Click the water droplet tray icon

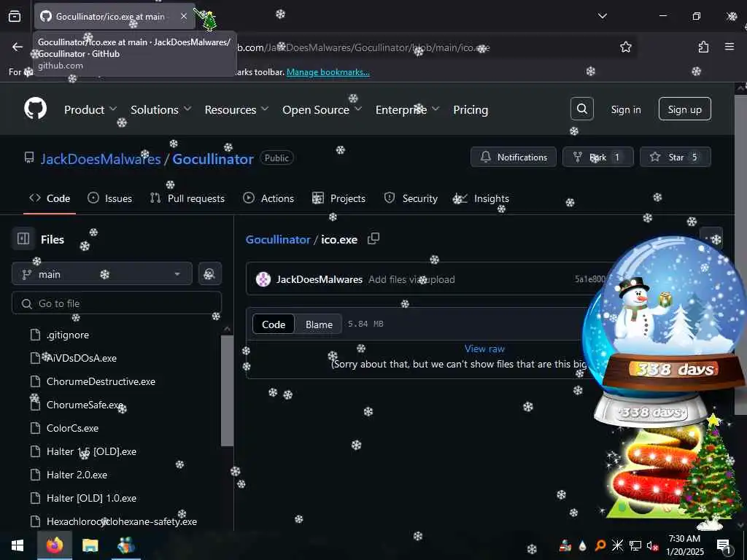[x=583, y=545]
